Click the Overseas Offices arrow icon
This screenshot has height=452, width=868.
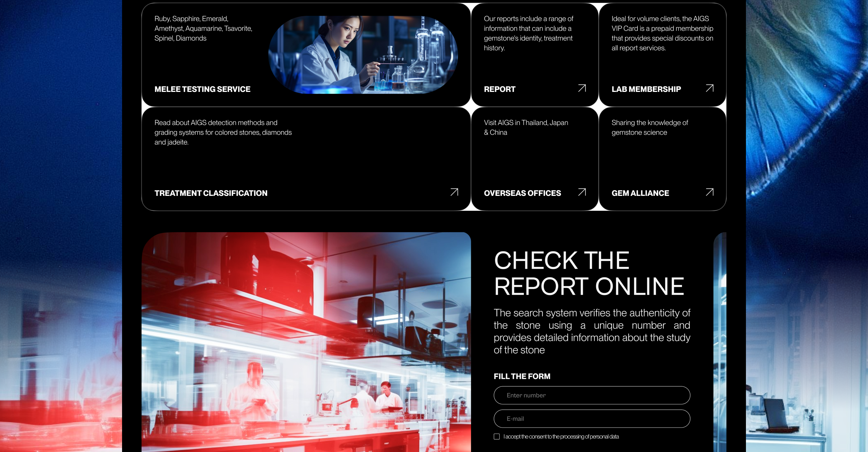(x=582, y=192)
